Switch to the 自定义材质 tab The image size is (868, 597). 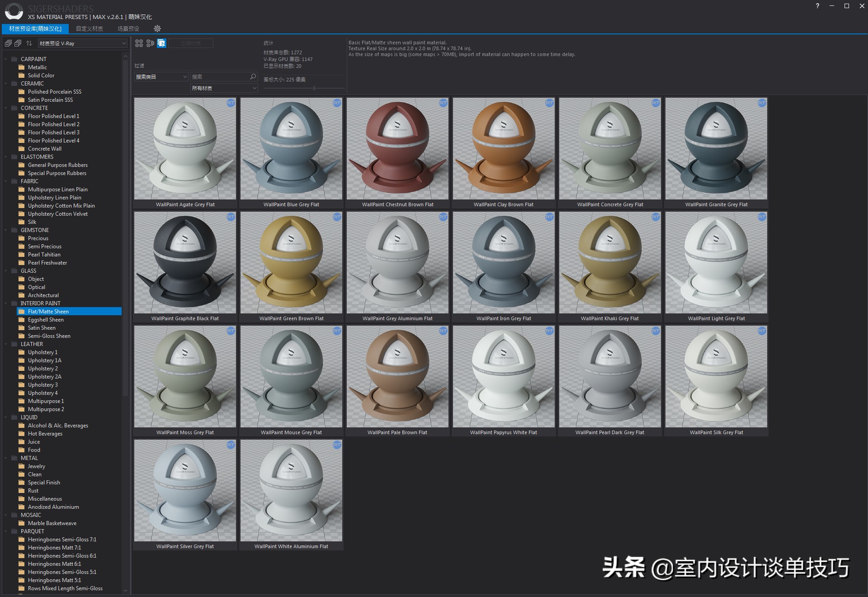pyautogui.click(x=90, y=28)
